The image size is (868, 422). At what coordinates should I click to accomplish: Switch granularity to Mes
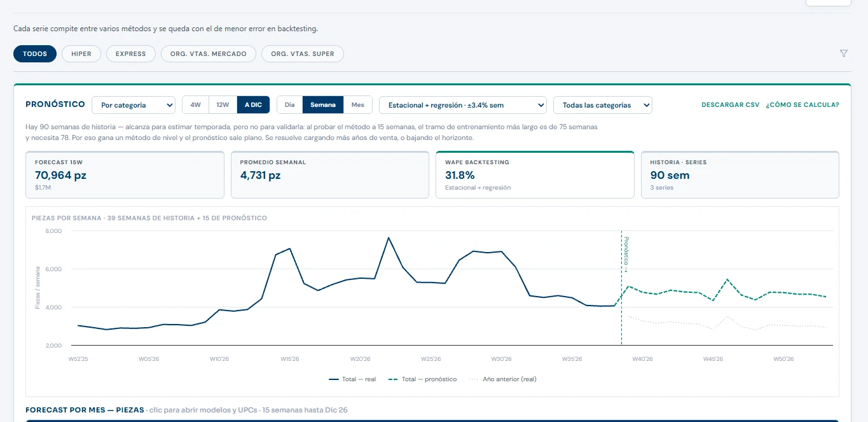point(358,105)
